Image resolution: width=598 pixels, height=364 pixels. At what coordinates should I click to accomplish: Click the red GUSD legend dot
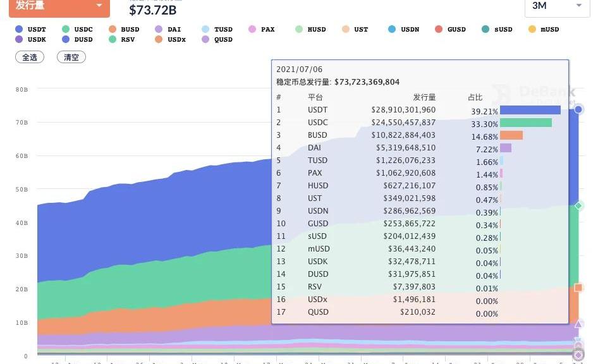coord(439,29)
